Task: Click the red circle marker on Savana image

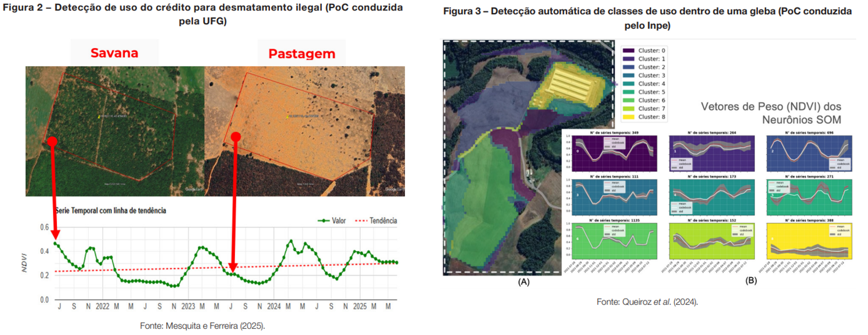Action: pyautogui.click(x=52, y=141)
